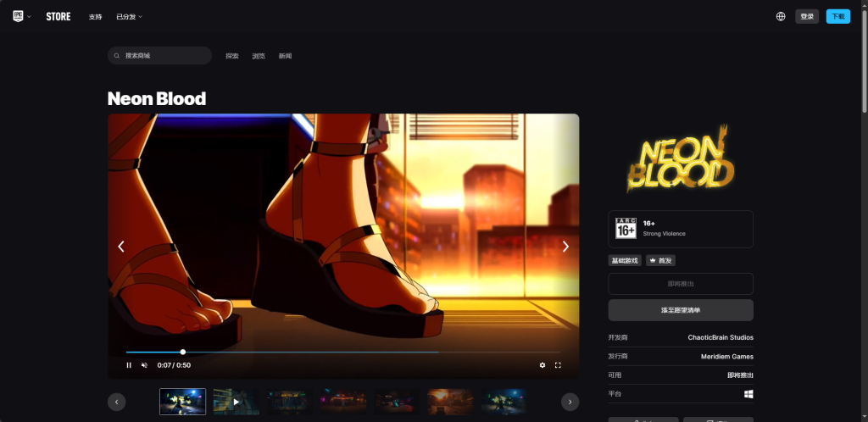
Task: Show previous media with left arrow on video
Action: pyautogui.click(x=121, y=247)
